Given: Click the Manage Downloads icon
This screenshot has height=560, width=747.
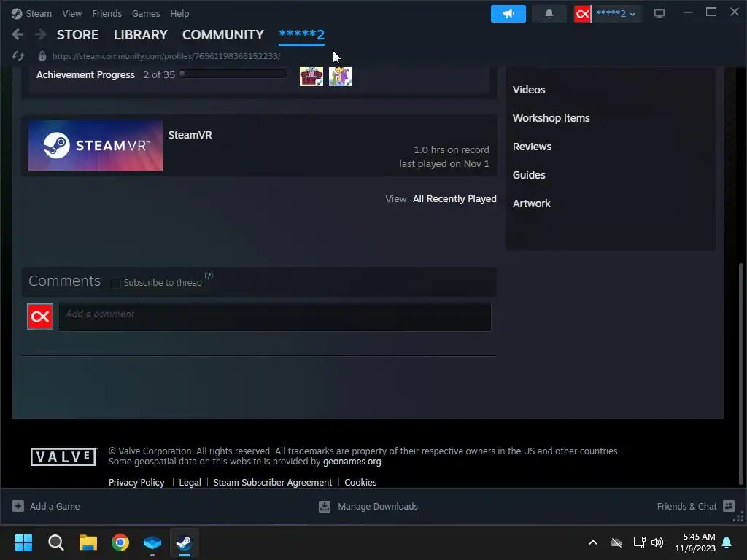Looking at the screenshot, I should pos(325,507).
